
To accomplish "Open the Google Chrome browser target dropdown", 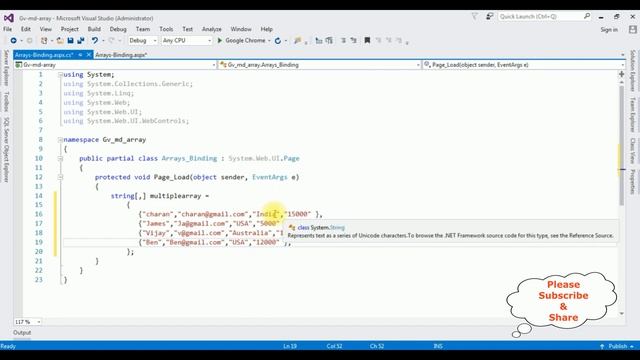I will coord(269,40).
